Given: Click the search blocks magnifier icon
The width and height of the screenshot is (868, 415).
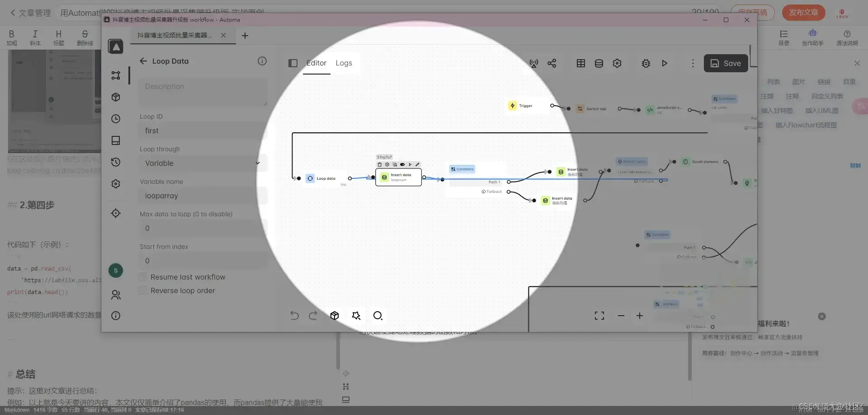Looking at the screenshot, I should pos(378,316).
